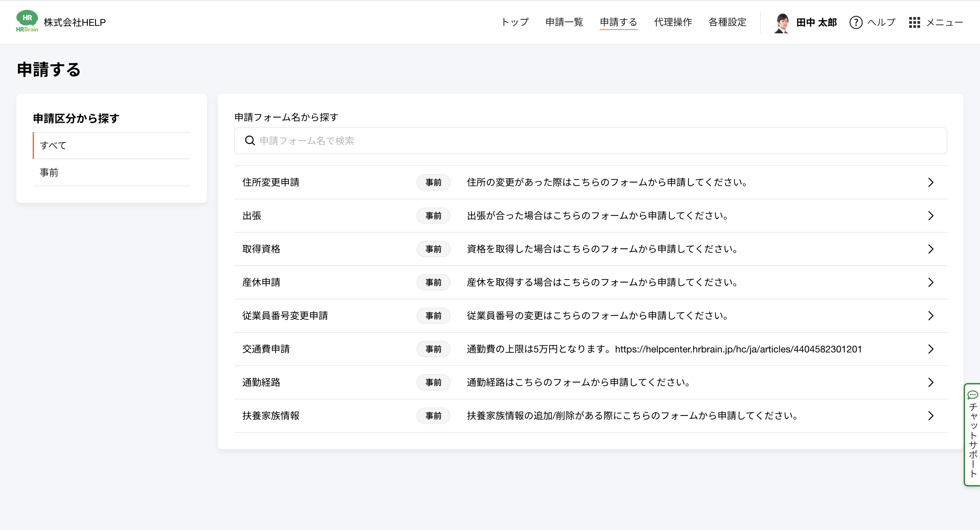Screen dimensions: 980x530
Task: Open 各種設定 navigation item
Action: (727, 22)
